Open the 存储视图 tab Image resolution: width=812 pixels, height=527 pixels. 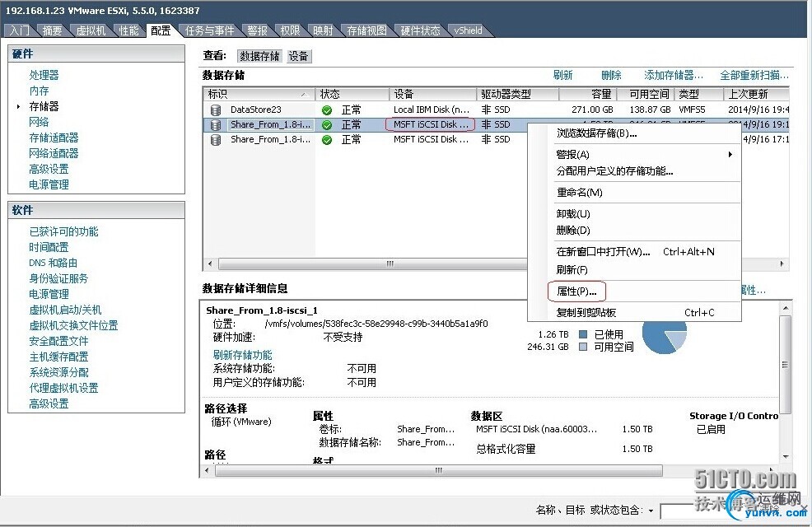coord(366,30)
